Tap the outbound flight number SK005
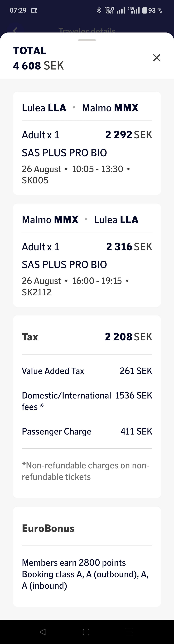 point(35,180)
